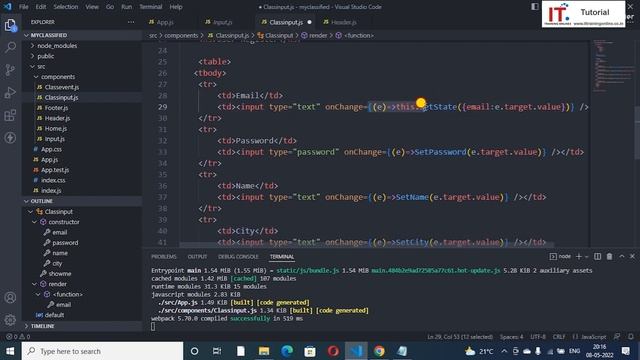
Task: Open feedback icon in status bar
Action: pyautogui.click(x=617, y=337)
